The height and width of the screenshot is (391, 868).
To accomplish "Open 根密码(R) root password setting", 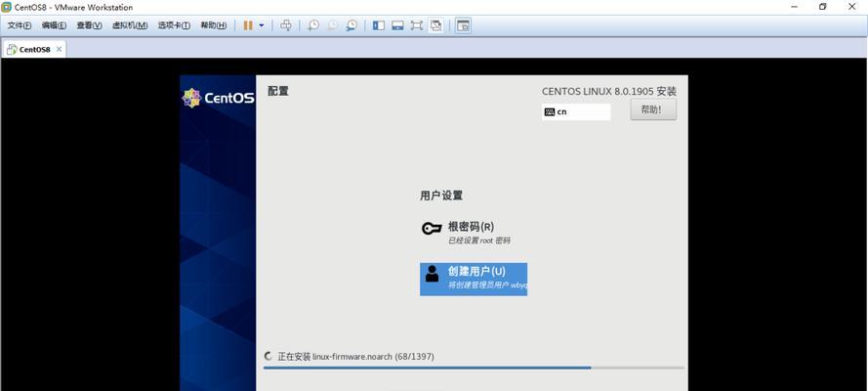I will tap(474, 233).
